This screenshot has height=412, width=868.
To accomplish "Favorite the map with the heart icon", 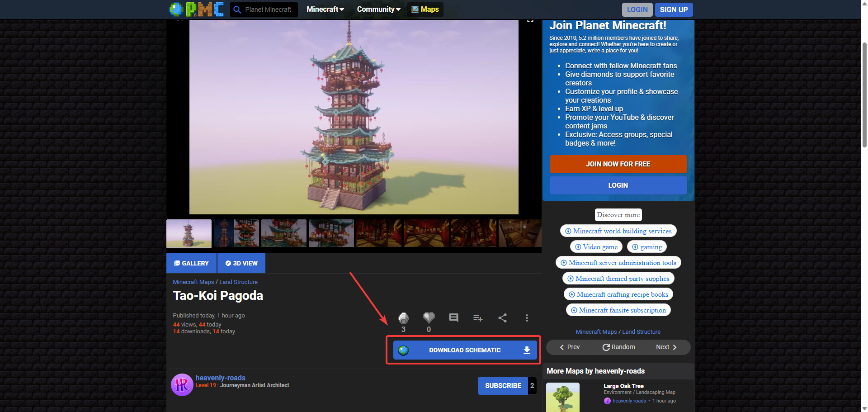I will coord(429,317).
